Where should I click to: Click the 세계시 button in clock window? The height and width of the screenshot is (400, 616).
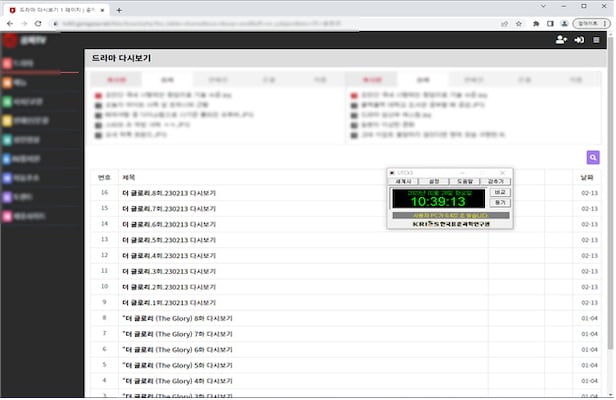tap(402, 181)
